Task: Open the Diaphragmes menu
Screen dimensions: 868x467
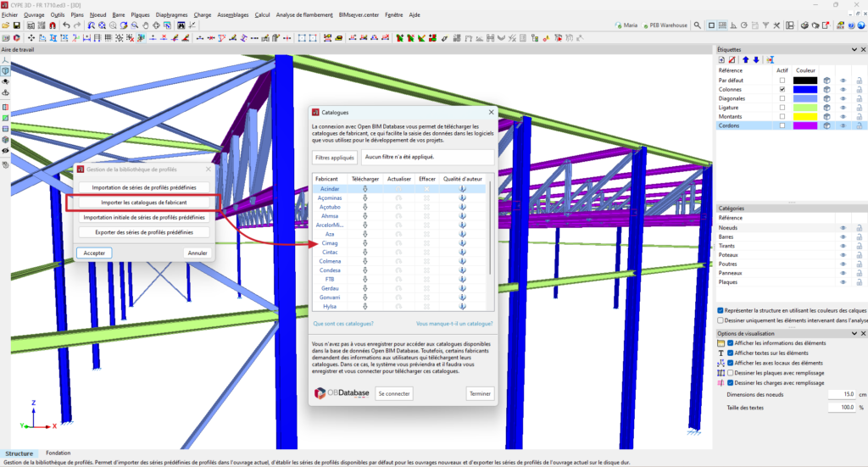Action: [172, 14]
